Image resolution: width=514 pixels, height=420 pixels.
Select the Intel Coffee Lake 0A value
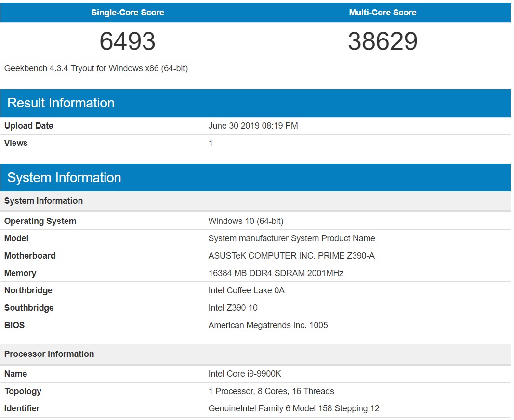tap(247, 290)
